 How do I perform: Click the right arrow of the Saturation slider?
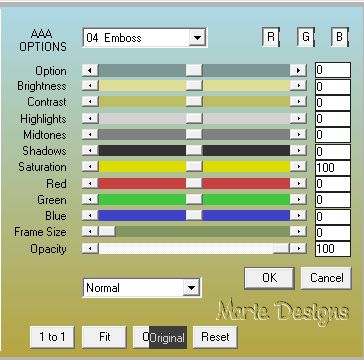(x=298, y=166)
